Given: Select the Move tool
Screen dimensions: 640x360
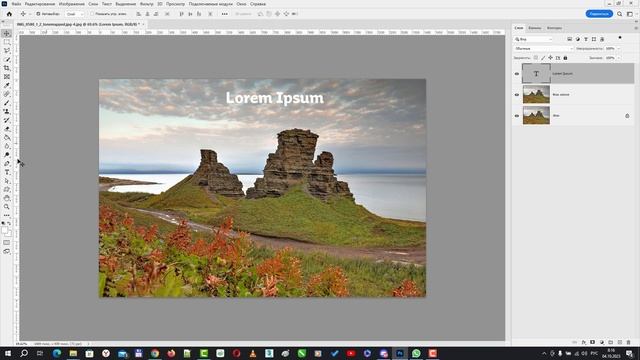Looking at the screenshot, I should pyautogui.click(x=7, y=33).
